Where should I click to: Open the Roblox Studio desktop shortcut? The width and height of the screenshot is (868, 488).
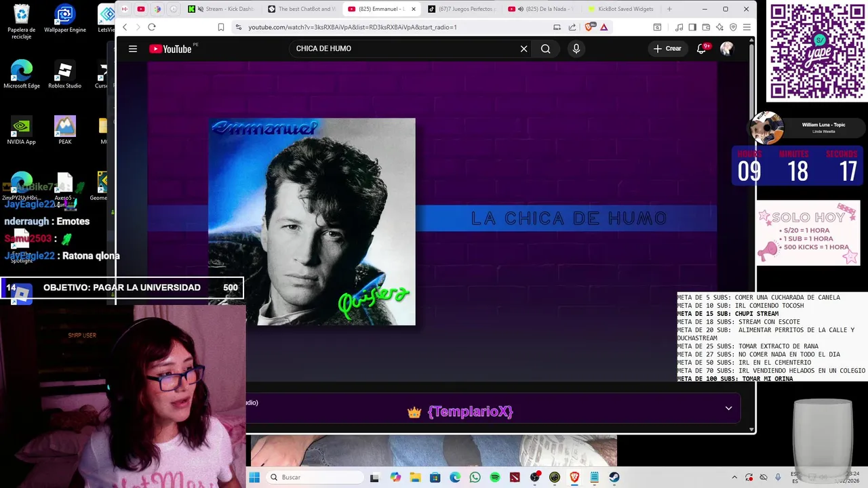pyautogui.click(x=65, y=75)
